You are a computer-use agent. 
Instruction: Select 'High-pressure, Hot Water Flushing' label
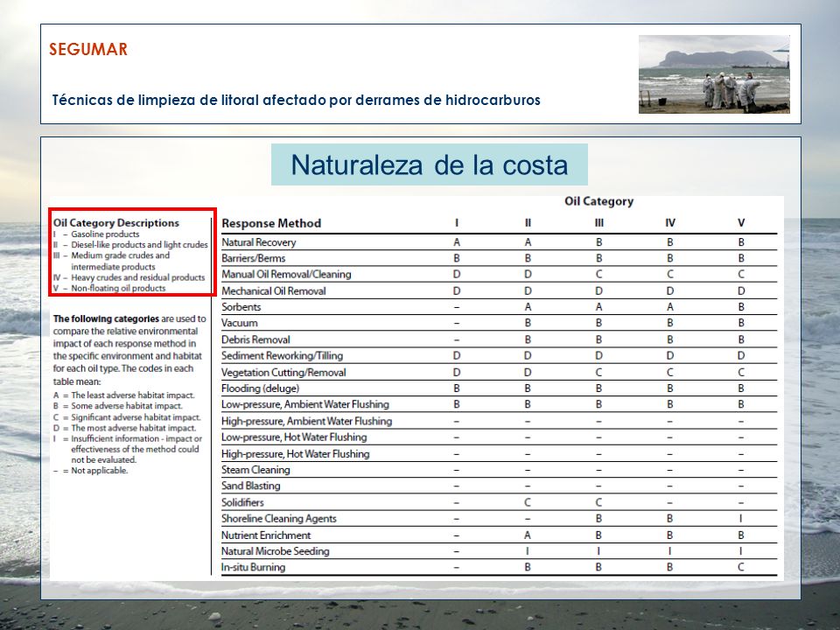coord(296,454)
